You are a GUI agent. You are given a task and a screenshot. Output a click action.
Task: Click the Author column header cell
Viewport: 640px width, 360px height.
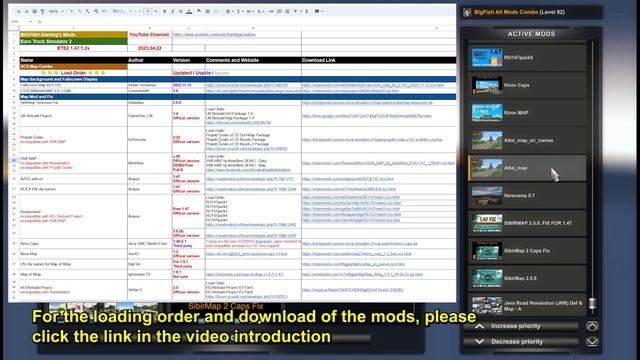[149, 60]
